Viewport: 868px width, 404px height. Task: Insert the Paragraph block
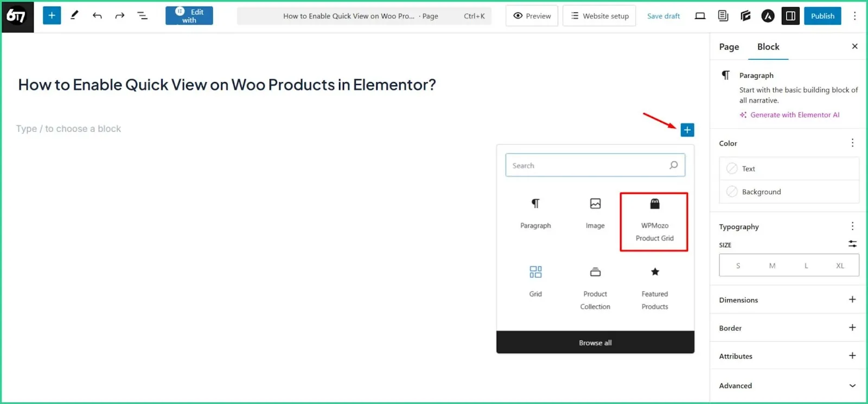coord(535,214)
